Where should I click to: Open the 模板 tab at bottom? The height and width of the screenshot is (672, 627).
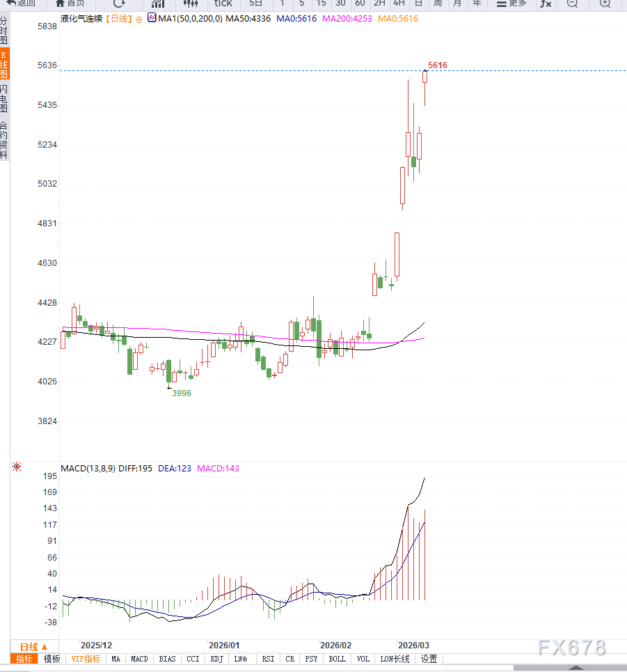coord(52,659)
